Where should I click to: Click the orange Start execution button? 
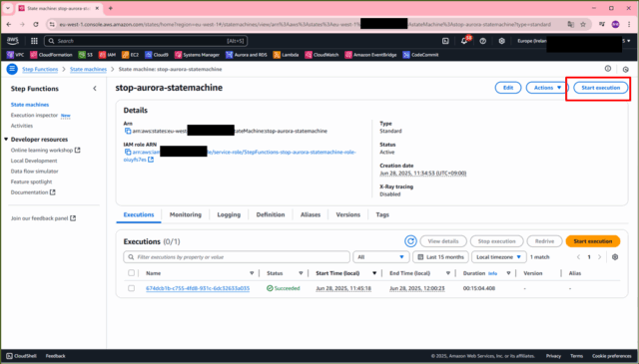(x=592, y=241)
